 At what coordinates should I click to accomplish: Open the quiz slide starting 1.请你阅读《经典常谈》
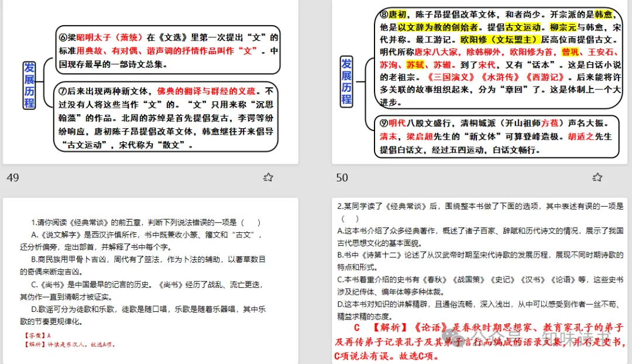[x=151, y=281]
